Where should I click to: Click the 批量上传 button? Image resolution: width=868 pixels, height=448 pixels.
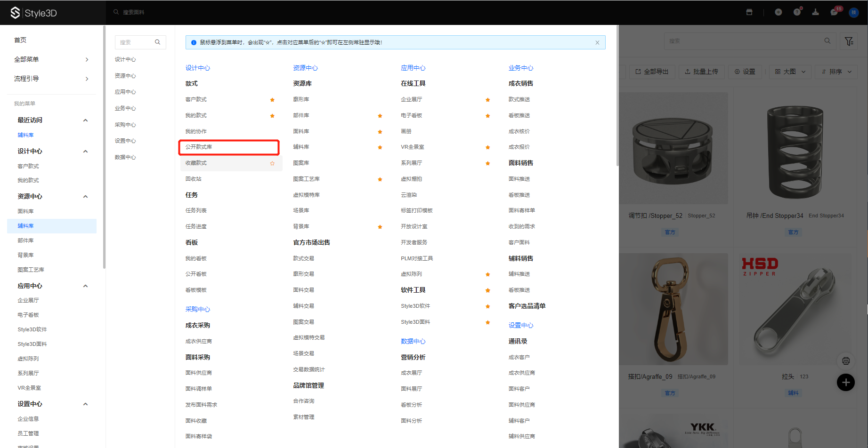point(701,72)
